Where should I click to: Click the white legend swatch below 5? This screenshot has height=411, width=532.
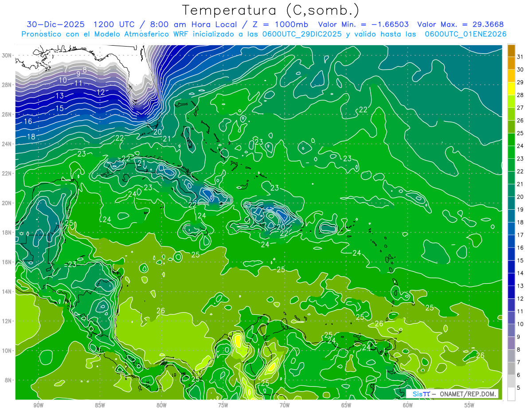511,394
